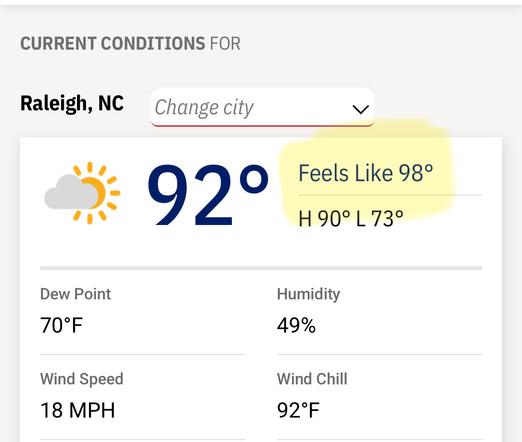This screenshot has width=522, height=442.
Task: Select the Dew Point label
Action: pyautogui.click(x=75, y=294)
